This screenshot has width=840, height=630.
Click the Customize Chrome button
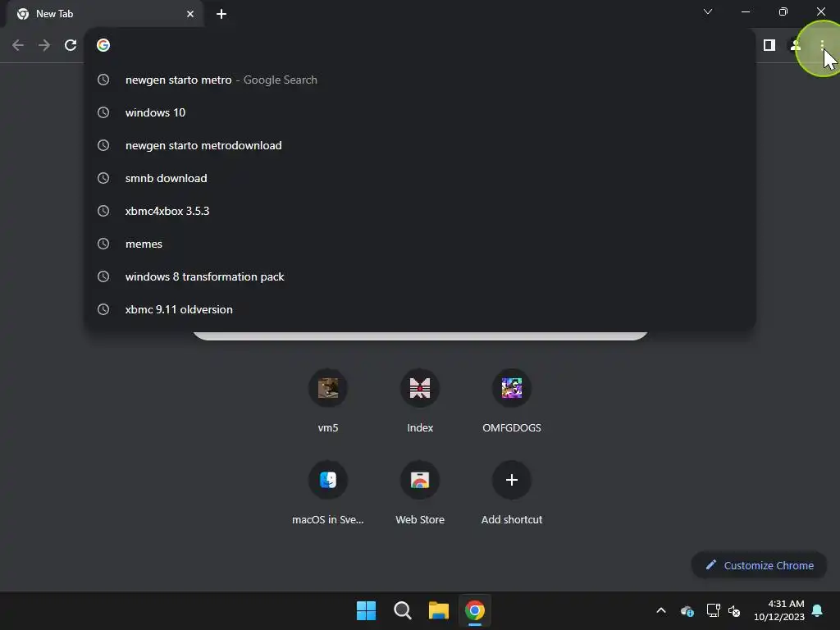point(759,565)
